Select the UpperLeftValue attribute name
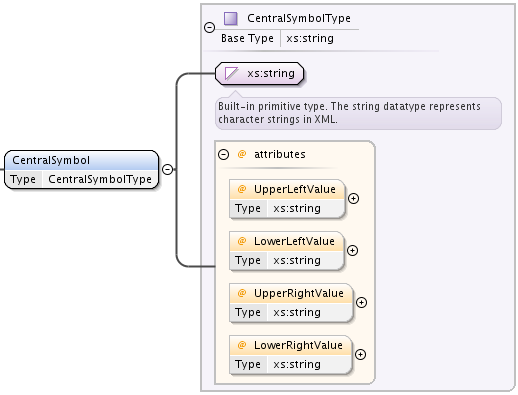518x395 pixels. pyautogui.click(x=295, y=189)
